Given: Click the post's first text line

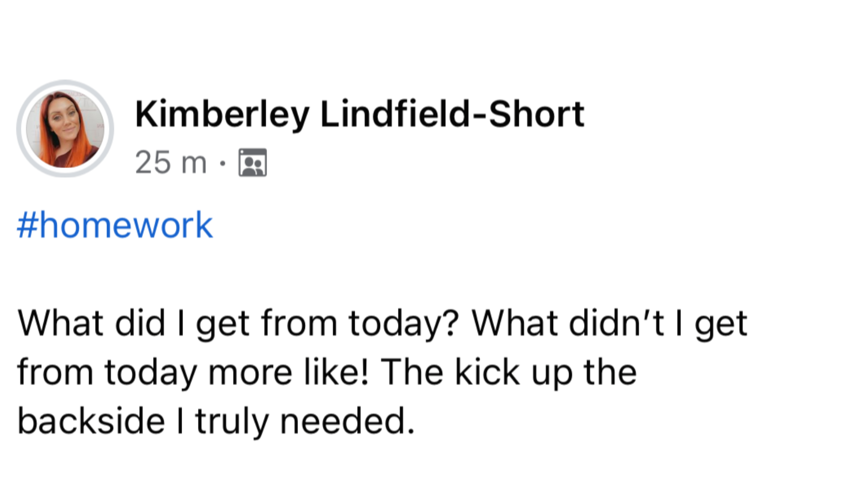Looking at the screenshot, I should (382, 323).
